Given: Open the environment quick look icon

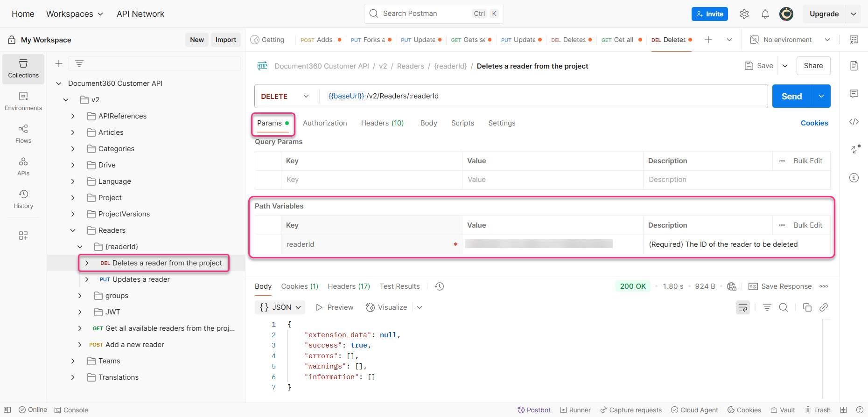Looking at the screenshot, I should click(x=854, y=40).
